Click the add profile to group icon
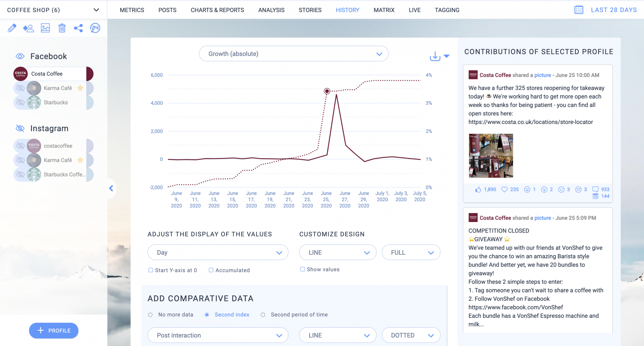Viewport: 644px width, 346px height. 28,28
